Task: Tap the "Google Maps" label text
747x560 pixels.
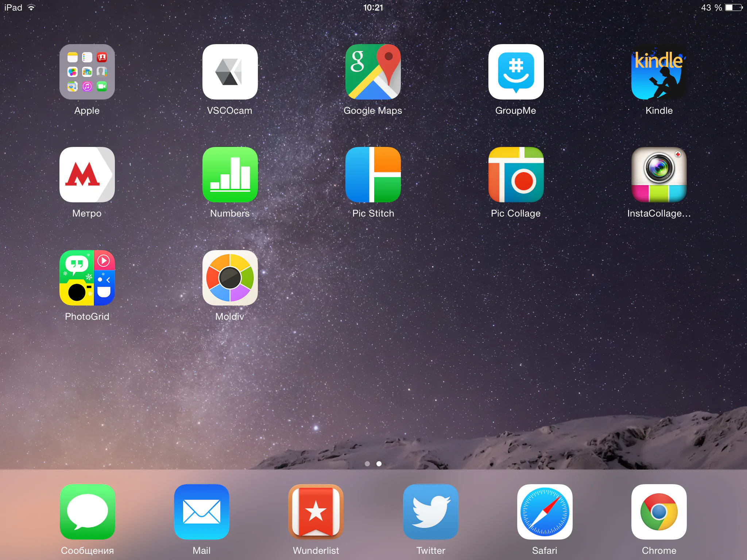Action: click(x=373, y=110)
